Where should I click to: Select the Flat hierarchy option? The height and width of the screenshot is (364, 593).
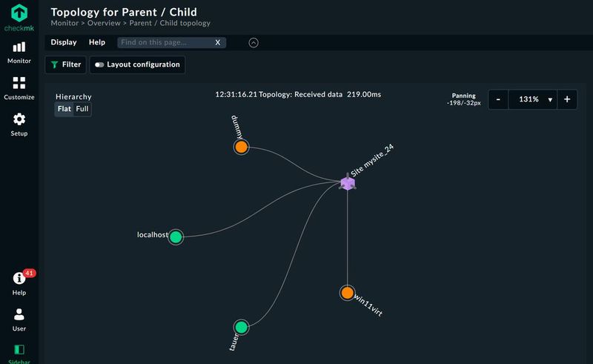[64, 109]
